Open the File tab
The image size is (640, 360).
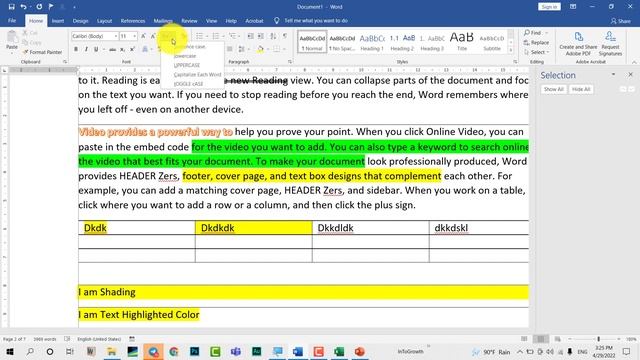click(12, 20)
